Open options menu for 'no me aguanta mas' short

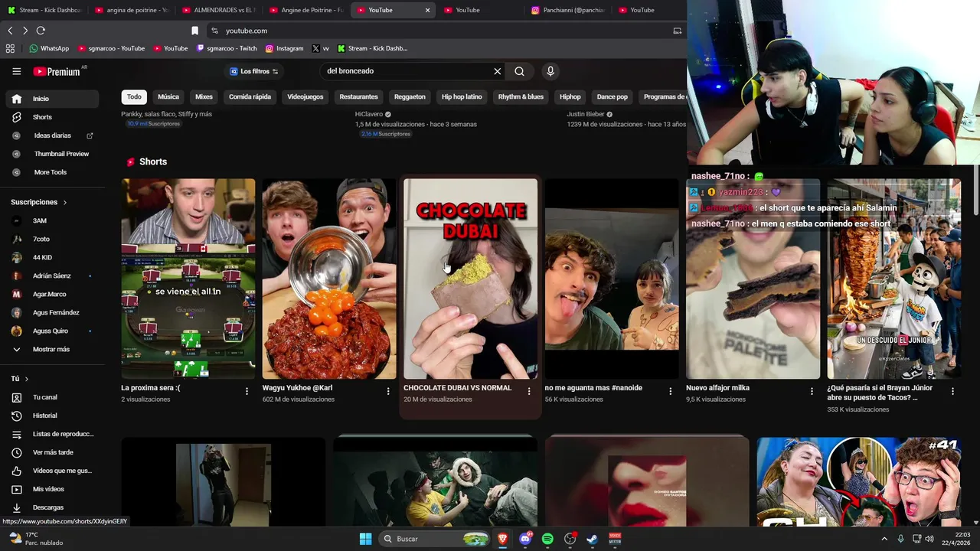[x=671, y=391]
